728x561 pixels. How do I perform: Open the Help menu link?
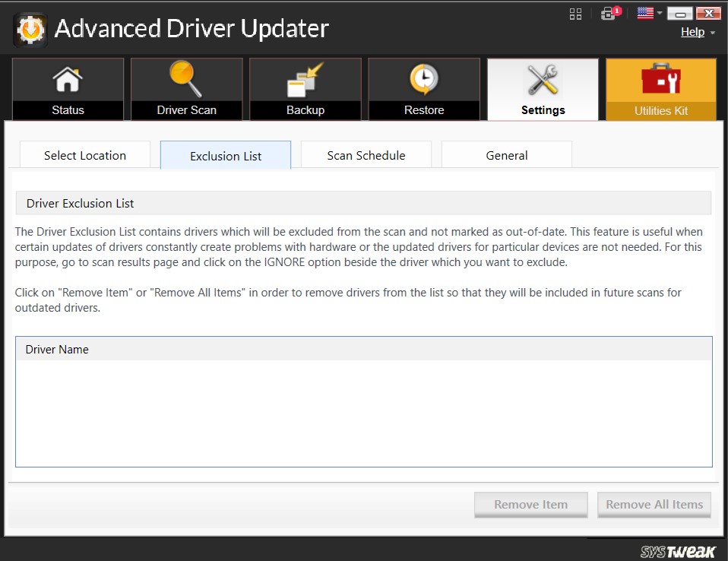pos(692,32)
